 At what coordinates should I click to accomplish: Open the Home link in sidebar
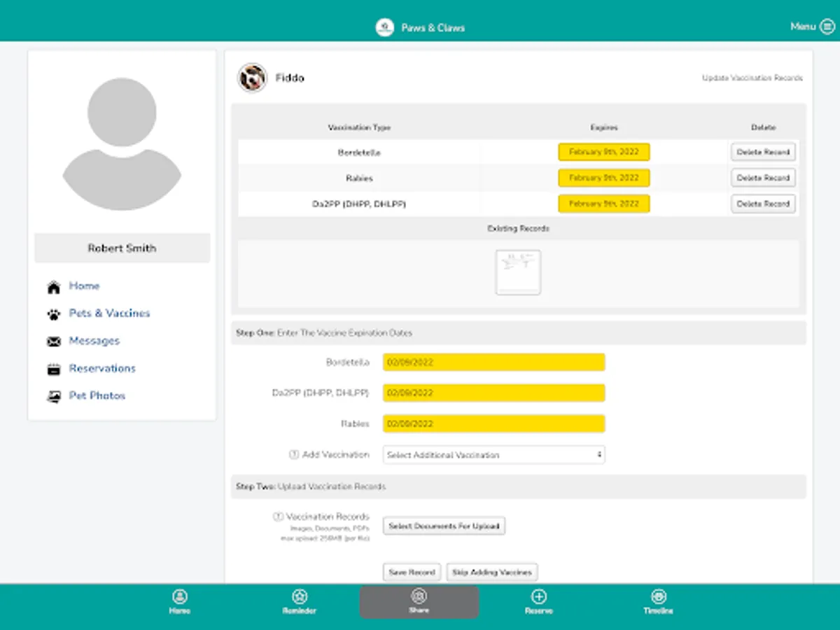coord(84,286)
